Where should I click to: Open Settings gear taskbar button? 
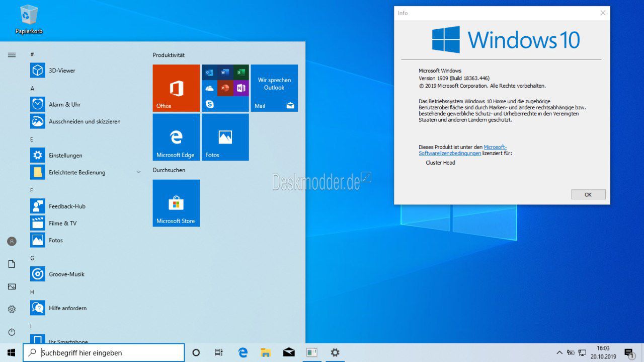[335, 352]
